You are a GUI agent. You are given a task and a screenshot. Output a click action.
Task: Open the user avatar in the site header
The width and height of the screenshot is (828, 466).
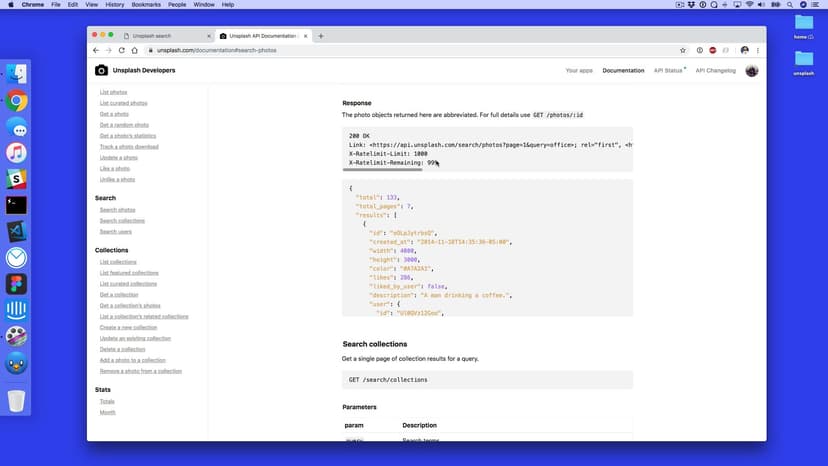click(x=752, y=70)
